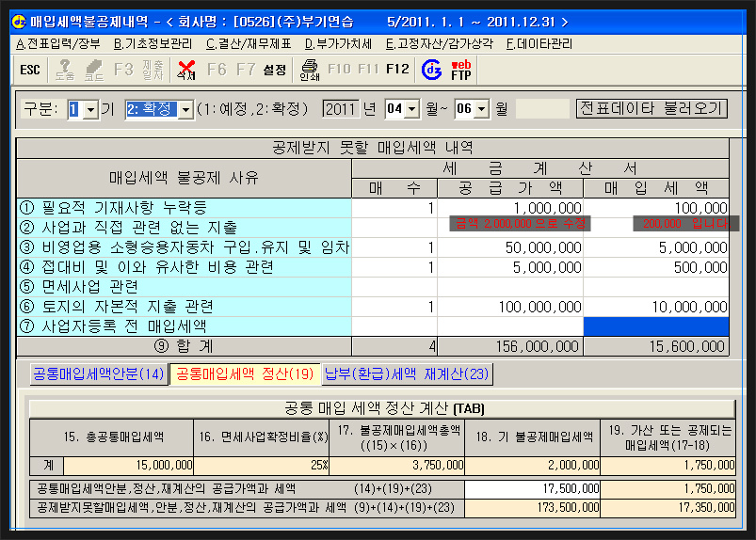Click the 2011 year field
The width and height of the screenshot is (756, 540).
tap(341, 109)
